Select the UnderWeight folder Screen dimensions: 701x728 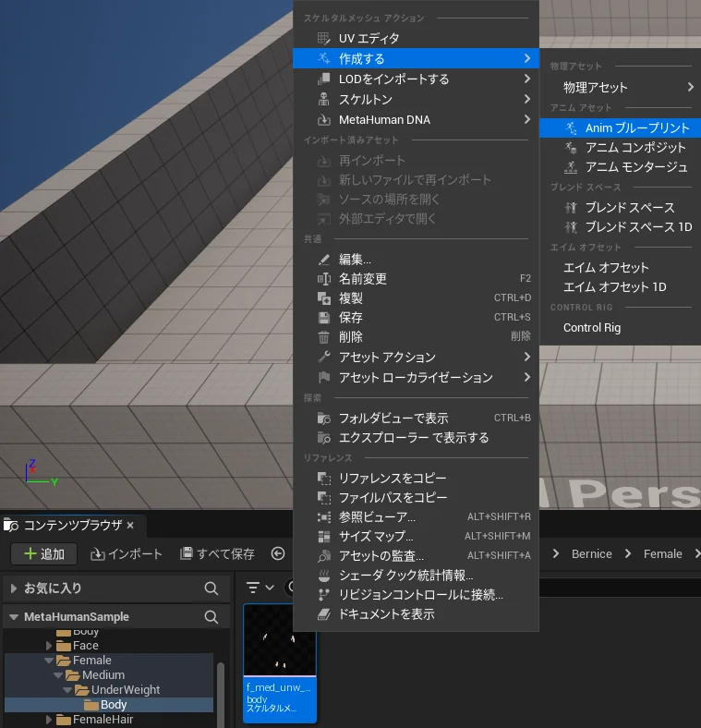[x=126, y=690]
